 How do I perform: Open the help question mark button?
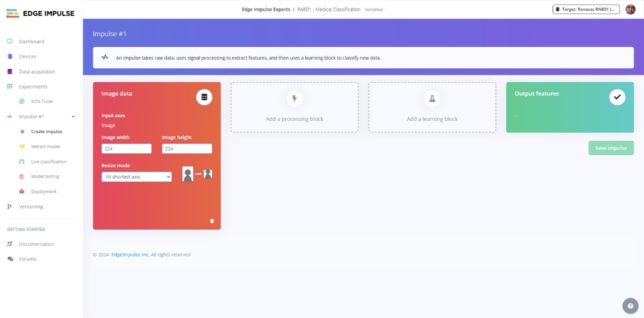[x=630, y=306]
